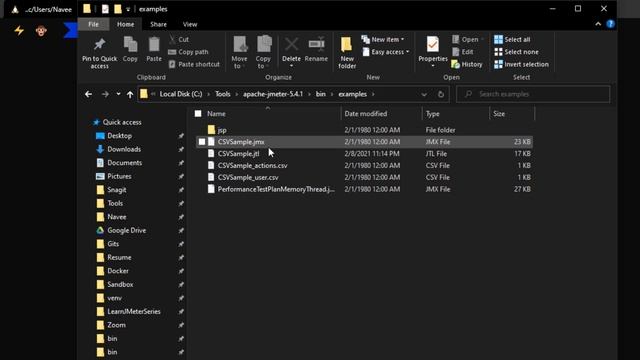Open Desktop in navigation pane
The width and height of the screenshot is (640, 360).
(x=119, y=136)
